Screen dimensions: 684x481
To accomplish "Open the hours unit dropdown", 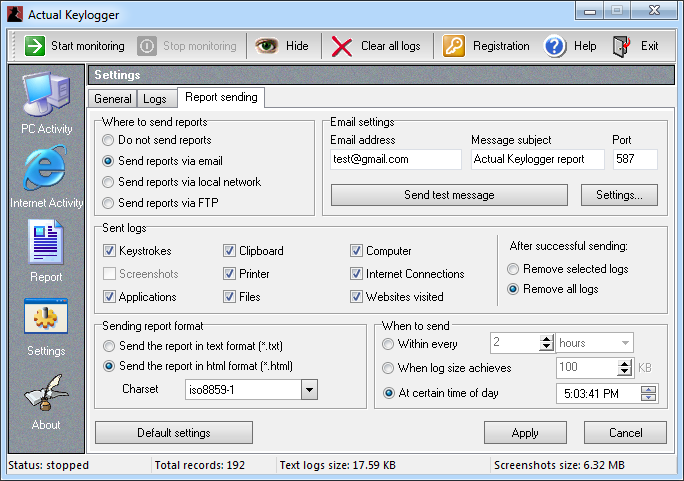I will coord(625,343).
